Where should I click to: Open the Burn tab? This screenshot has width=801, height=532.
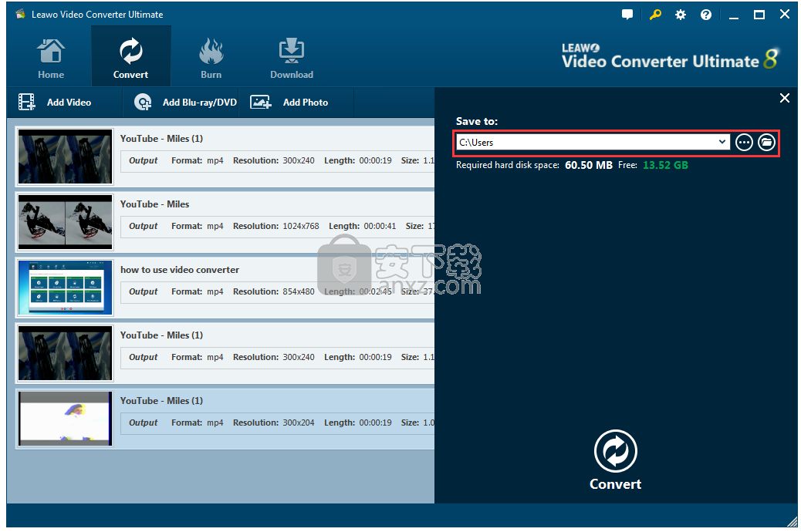[x=211, y=58]
